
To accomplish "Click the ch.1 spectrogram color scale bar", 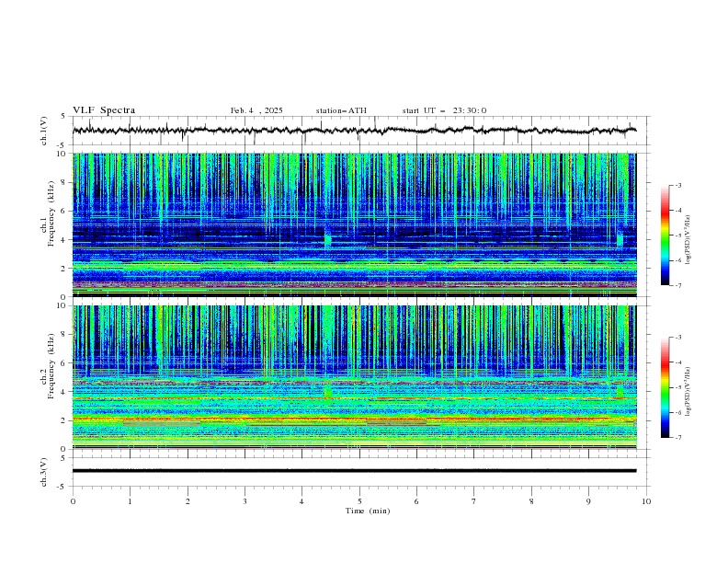I will (665, 236).
